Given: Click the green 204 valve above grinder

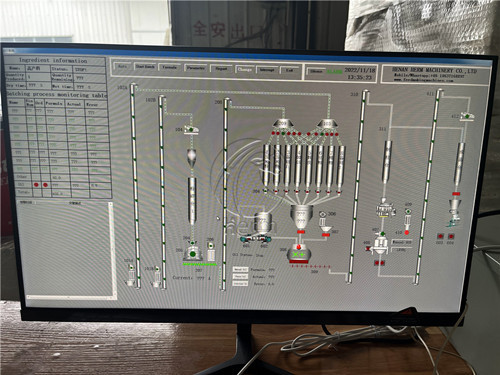Looking at the screenshot, I should point(192,242).
